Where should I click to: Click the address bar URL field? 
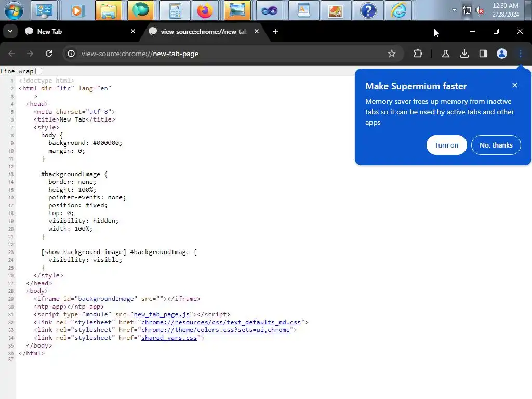(x=231, y=54)
